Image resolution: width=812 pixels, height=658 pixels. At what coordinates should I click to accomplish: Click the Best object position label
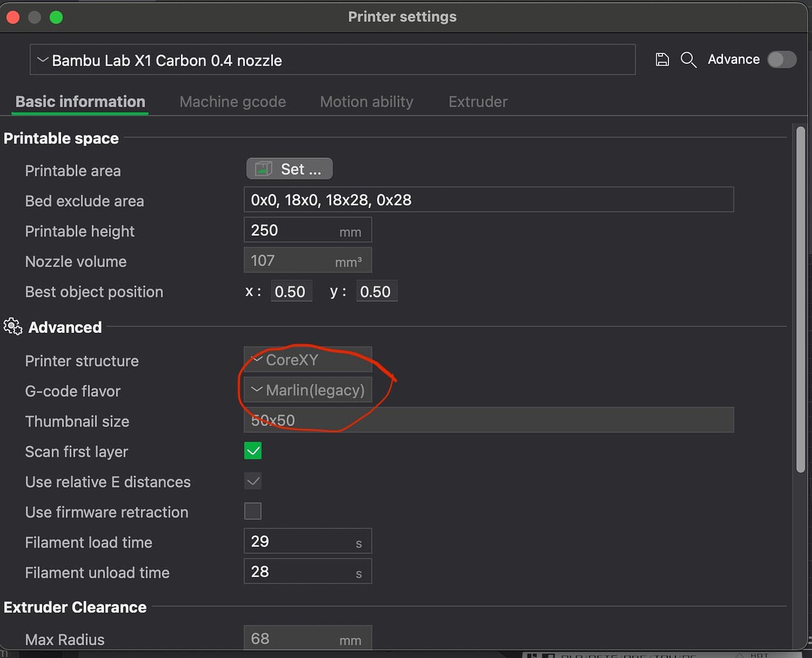(94, 292)
